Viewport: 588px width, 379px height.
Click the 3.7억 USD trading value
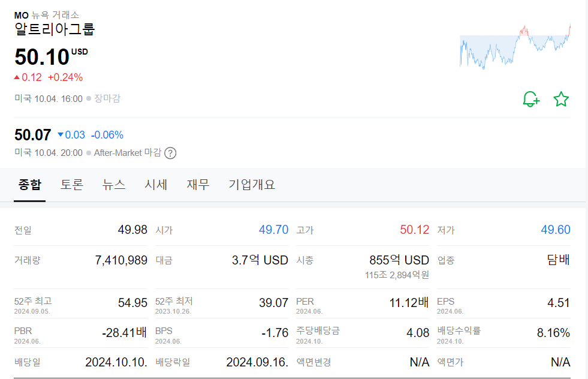click(x=260, y=260)
